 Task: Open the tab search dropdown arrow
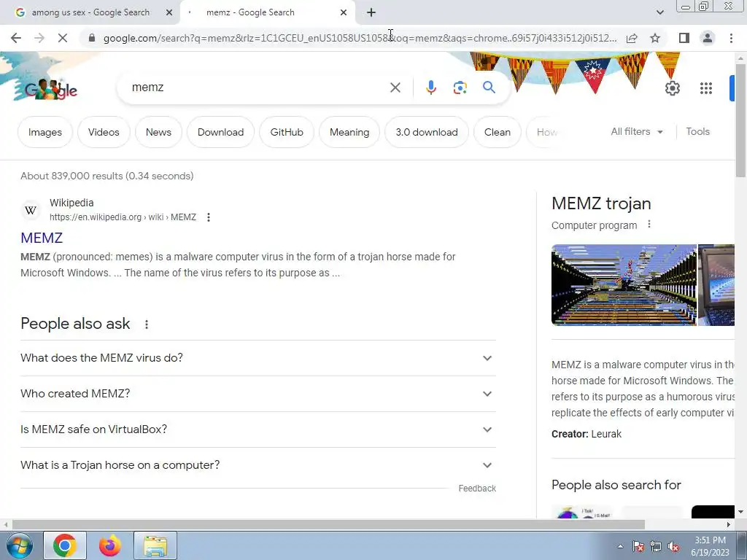pos(659,13)
